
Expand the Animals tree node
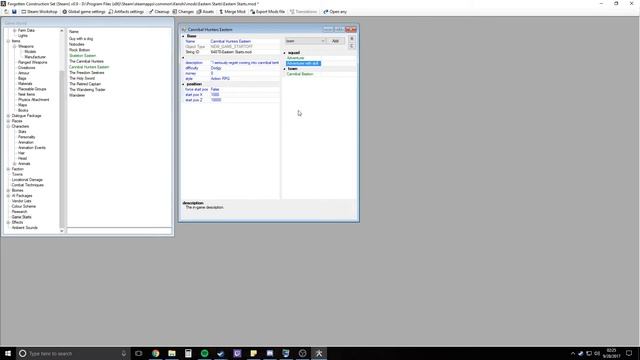pos(15,164)
